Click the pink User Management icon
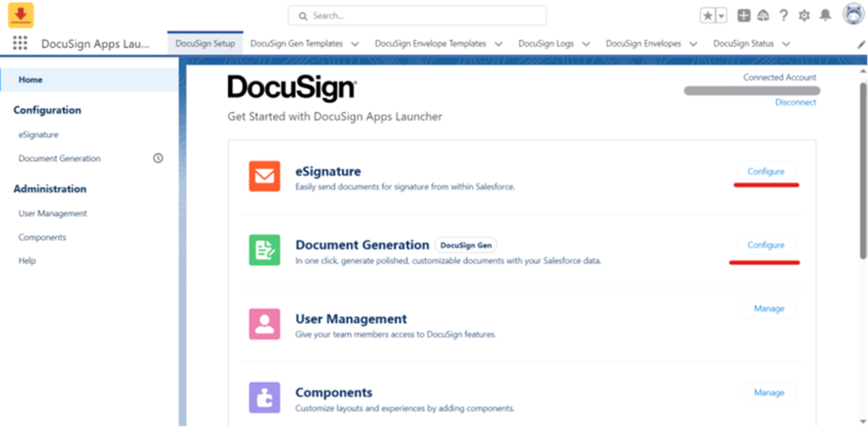Image resolution: width=868 pixels, height=427 pixels. coord(264,324)
